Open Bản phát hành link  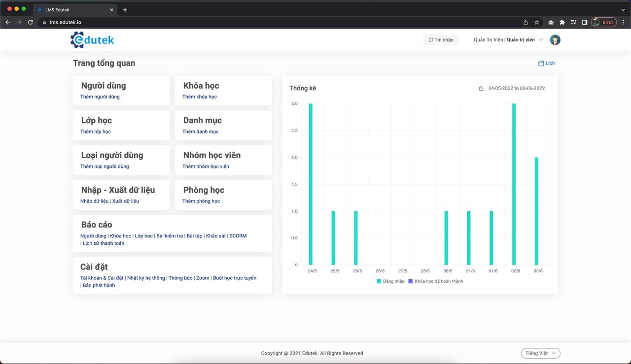click(x=99, y=285)
